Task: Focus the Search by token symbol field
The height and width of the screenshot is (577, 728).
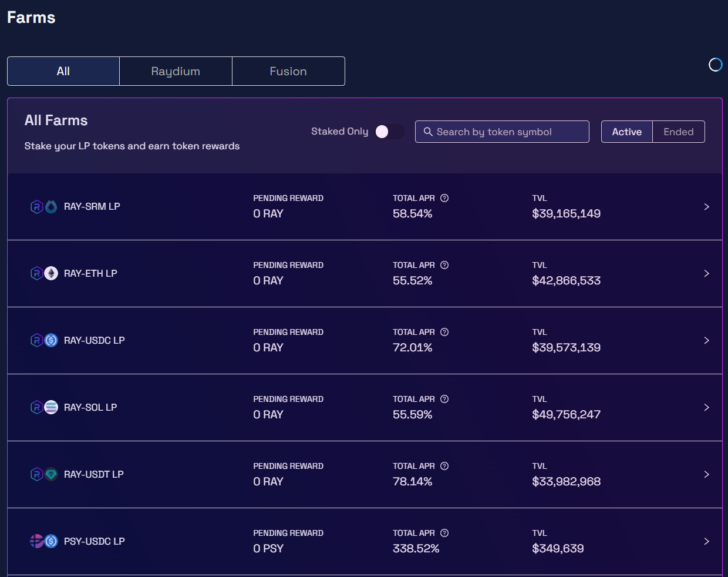Action: (502, 132)
